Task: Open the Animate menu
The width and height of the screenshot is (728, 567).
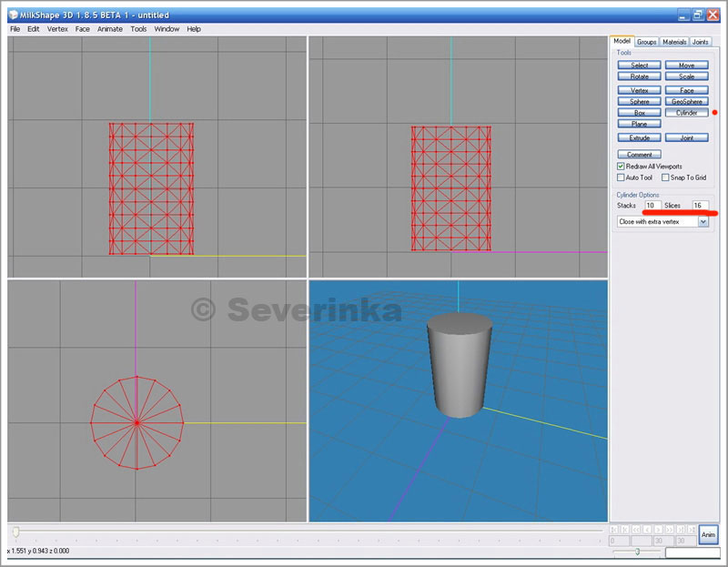Action: tap(109, 29)
